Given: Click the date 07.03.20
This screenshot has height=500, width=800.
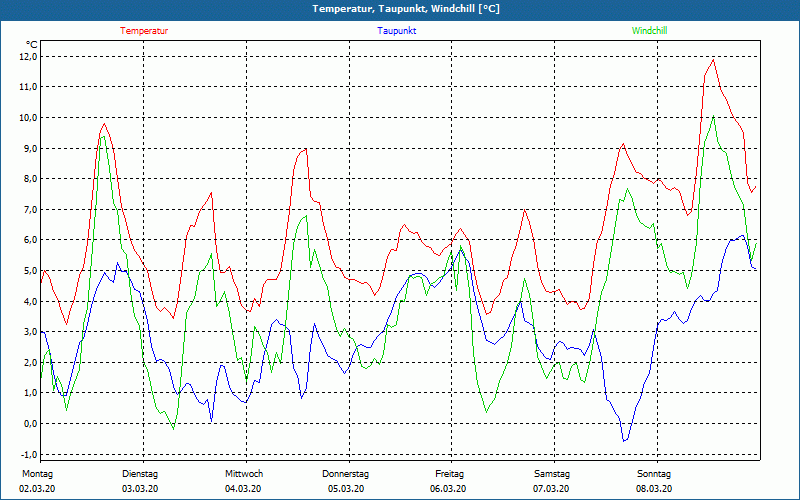Looking at the screenshot, I should 551,489.
